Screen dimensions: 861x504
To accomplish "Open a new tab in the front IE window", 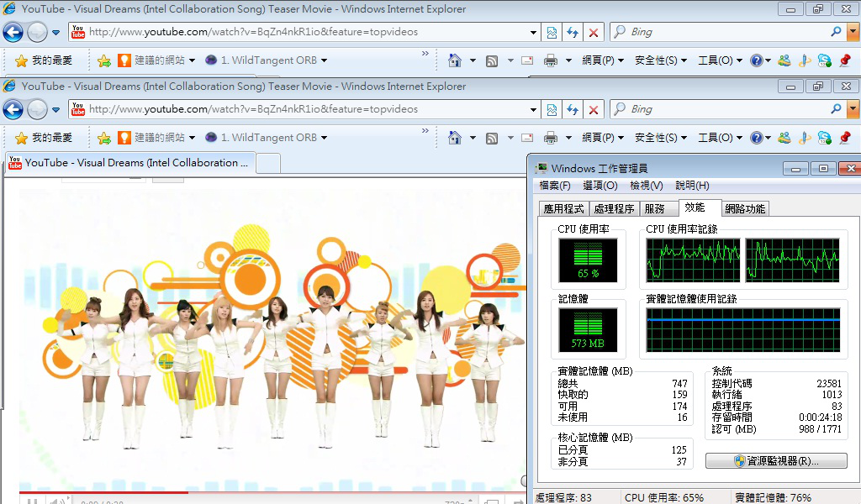I will (268, 164).
